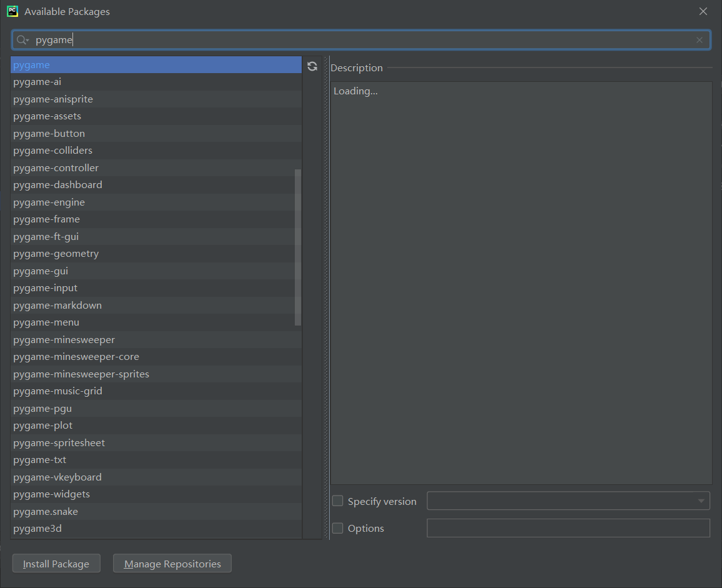Select pygame-gui package
Image resolution: width=722 pixels, height=588 pixels.
coord(156,271)
